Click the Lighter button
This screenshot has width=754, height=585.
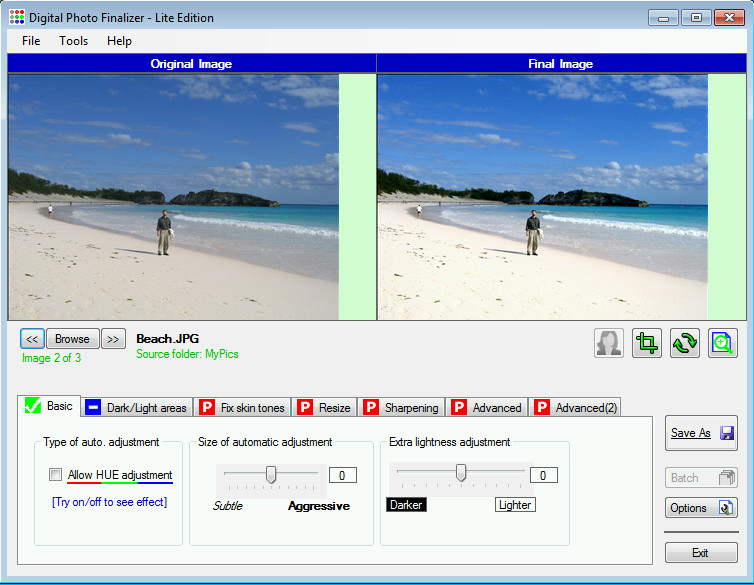(515, 505)
